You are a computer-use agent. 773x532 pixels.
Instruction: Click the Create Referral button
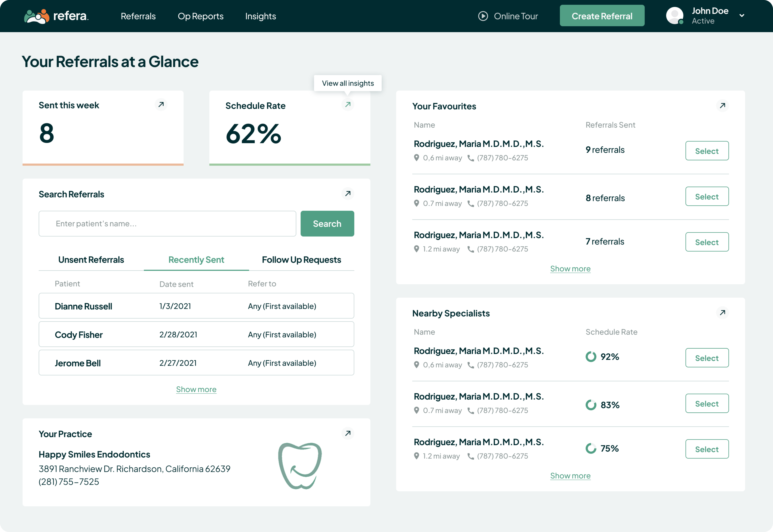point(602,15)
